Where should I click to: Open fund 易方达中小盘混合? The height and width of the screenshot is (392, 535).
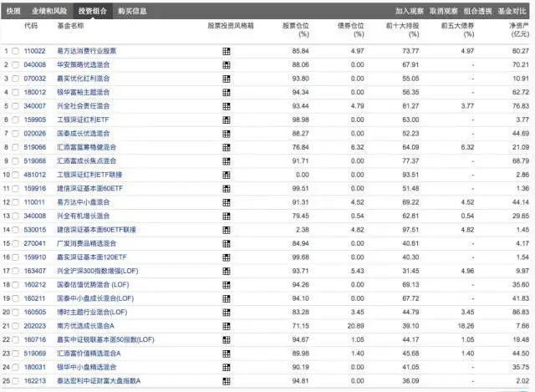(x=84, y=202)
